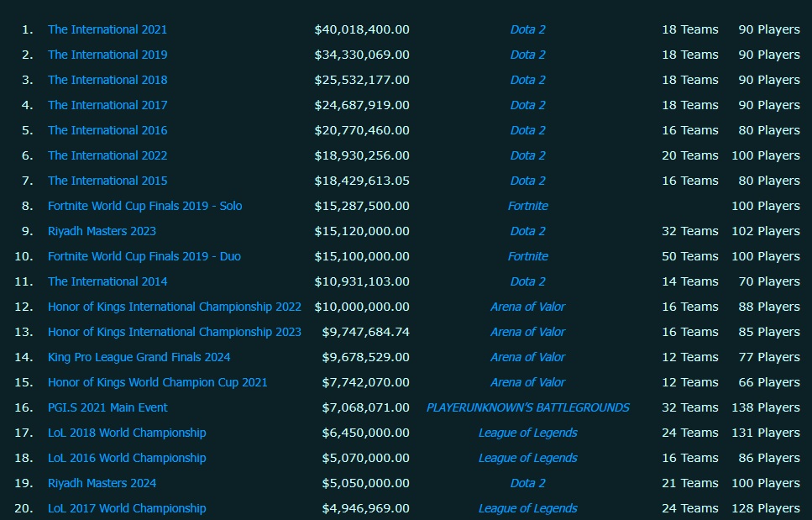Open The International 2014 tournament link
Image resolution: width=812 pixels, height=520 pixels.
coord(107,281)
